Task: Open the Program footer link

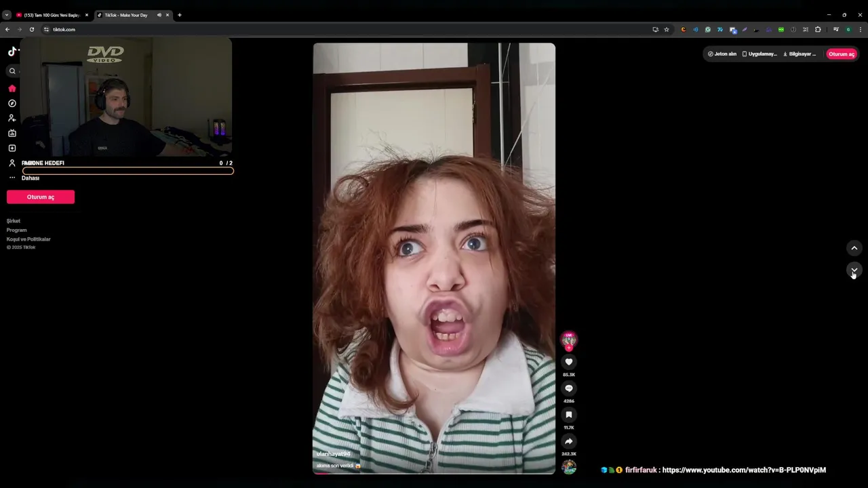Action: point(17,230)
